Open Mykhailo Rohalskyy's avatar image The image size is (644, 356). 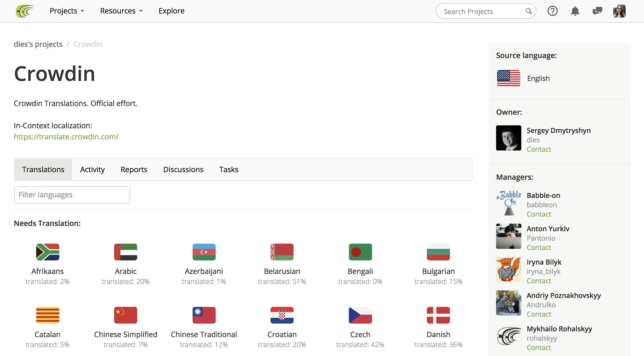coord(509,336)
